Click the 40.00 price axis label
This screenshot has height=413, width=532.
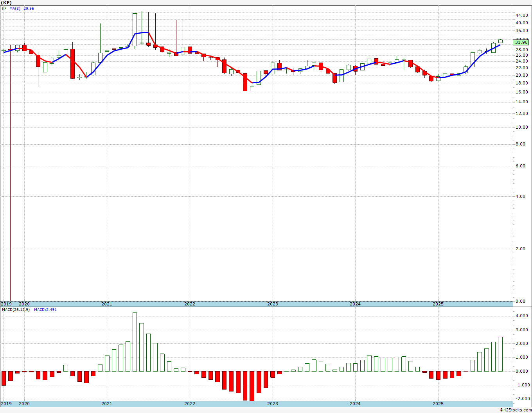(x=521, y=23)
